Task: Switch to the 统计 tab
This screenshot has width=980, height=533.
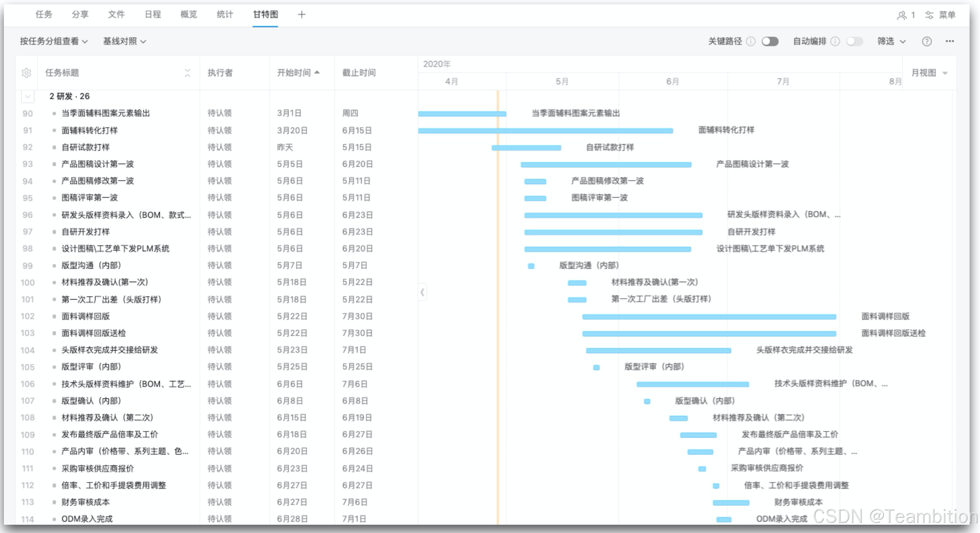Action: [225, 15]
